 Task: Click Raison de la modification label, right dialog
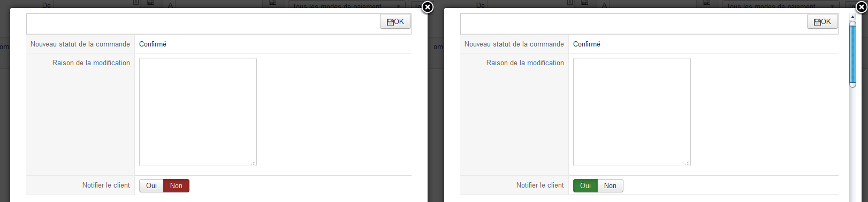pyautogui.click(x=525, y=63)
